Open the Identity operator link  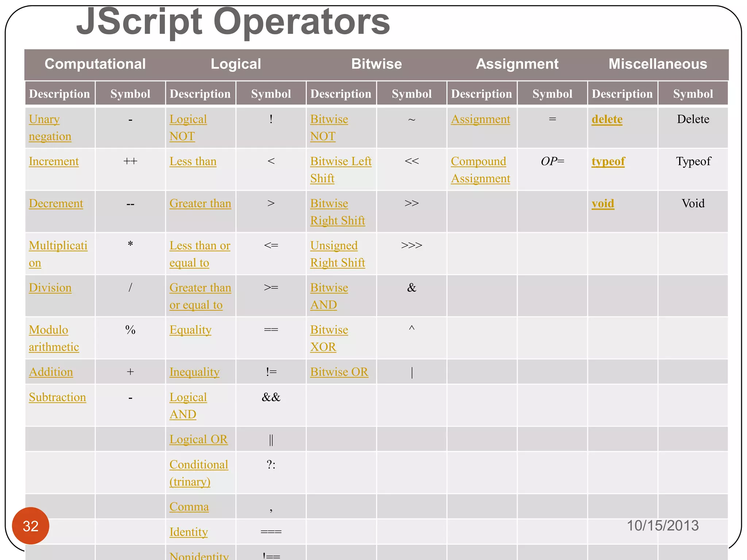[x=189, y=532]
